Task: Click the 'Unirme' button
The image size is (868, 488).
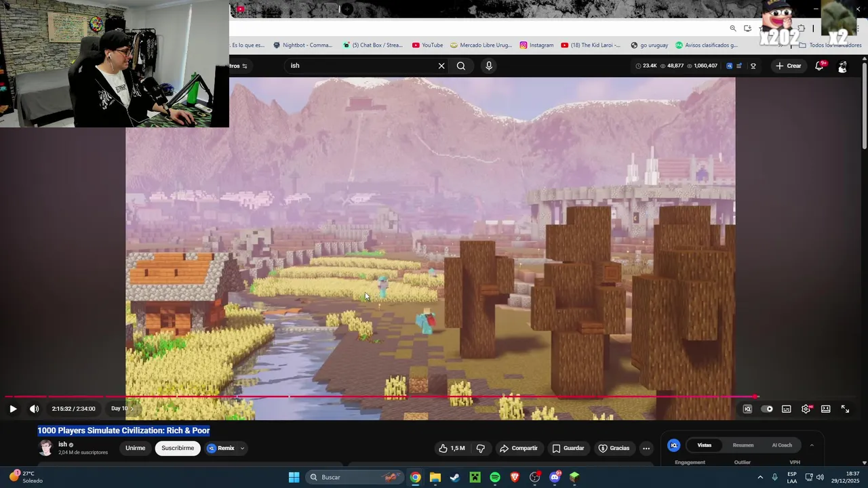Action: click(135, 448)
